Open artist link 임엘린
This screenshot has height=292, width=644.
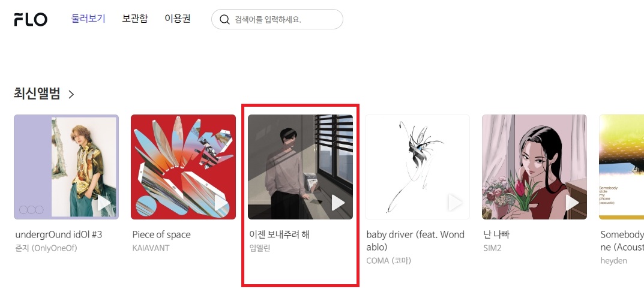tap(259, 248)
